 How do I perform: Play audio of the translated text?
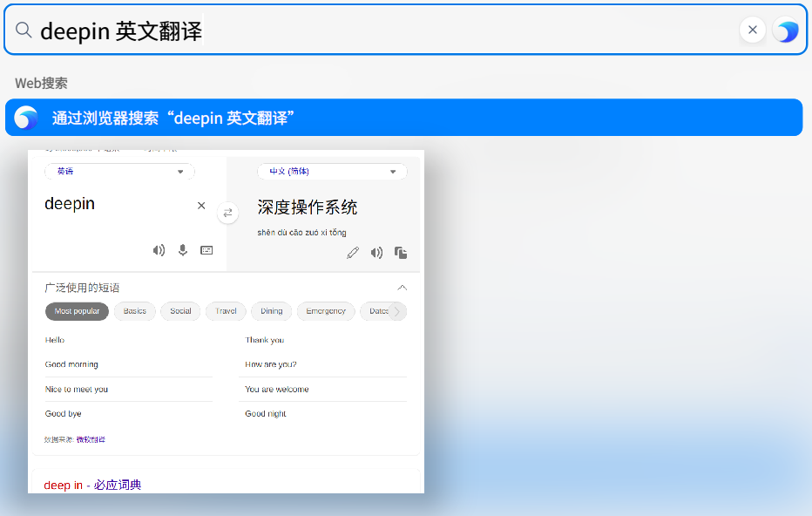pos(376,253)
